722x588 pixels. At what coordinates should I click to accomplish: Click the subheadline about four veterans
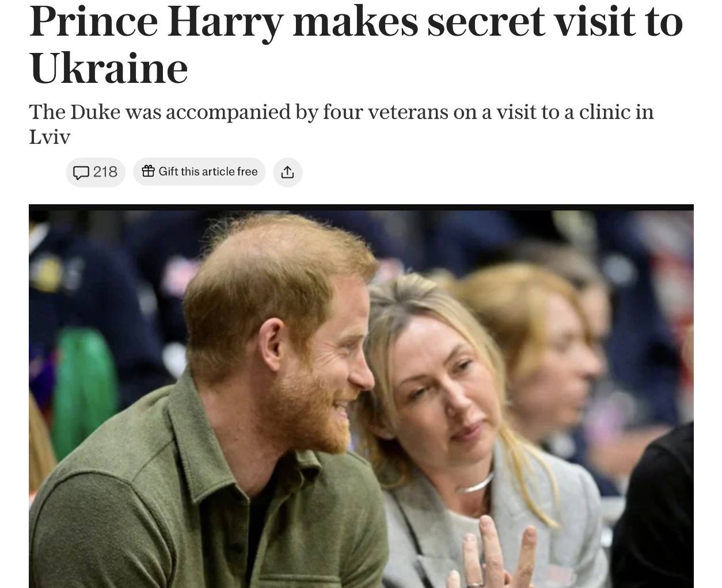click(341, 124)
